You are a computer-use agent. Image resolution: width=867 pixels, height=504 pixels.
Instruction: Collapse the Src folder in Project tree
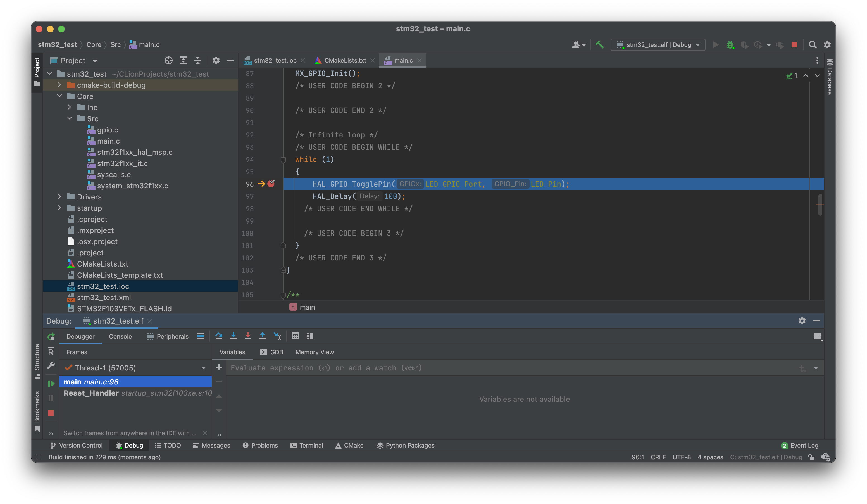[x=70, y=118]
